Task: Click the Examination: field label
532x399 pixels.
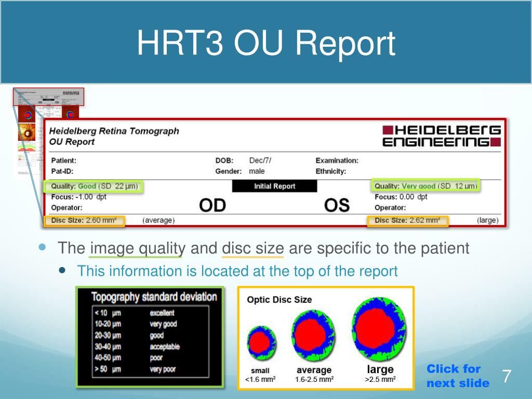Action: click(x=337, y=161)
